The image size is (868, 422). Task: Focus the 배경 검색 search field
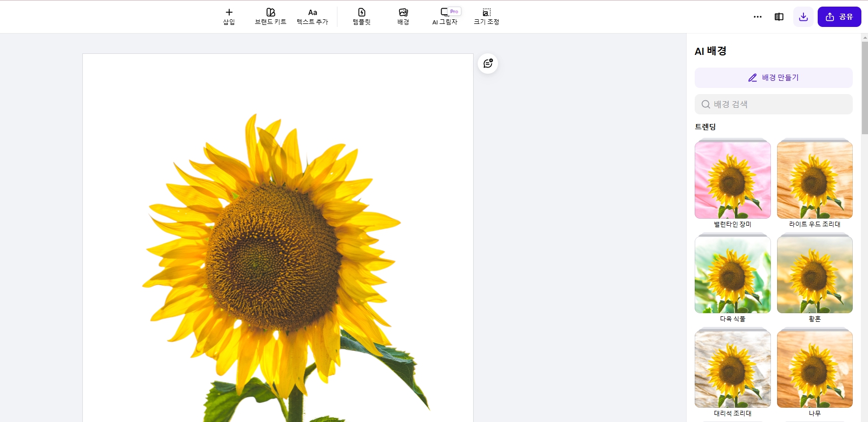coord(773,104)
